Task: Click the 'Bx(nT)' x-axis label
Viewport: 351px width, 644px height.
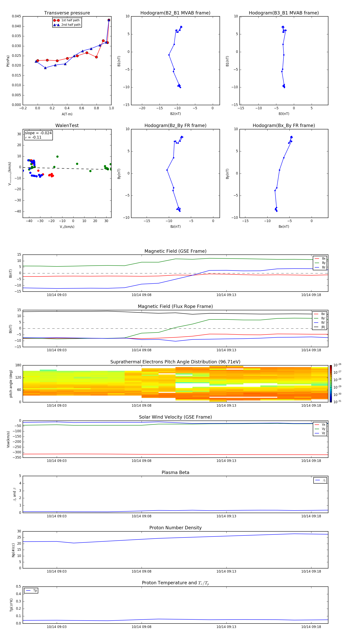Action: click(284, 227)
